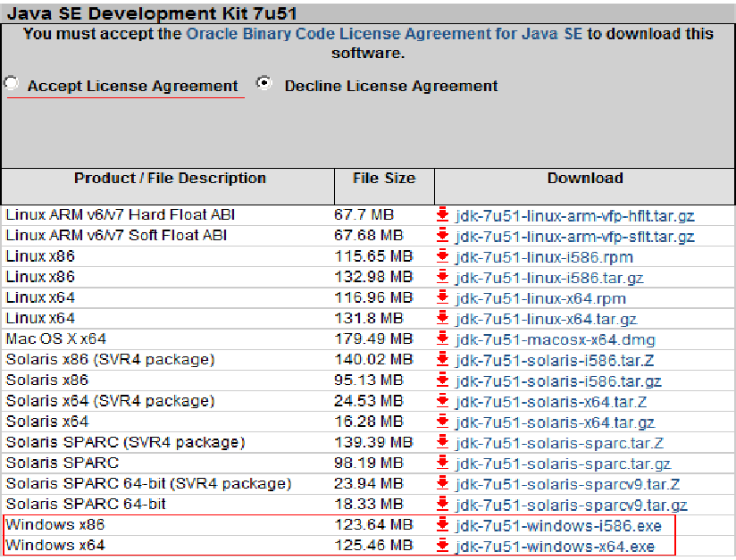
Task: Click download arrow for jdk-7u51-solaris-x64.tar.Z
Action: 442,400
